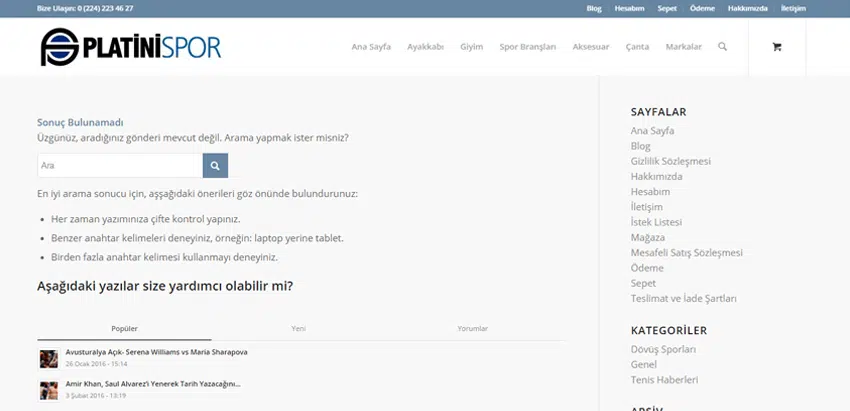Open the search magnifier in navigation bar
This screenshot has width=850, height=411.
722,47
